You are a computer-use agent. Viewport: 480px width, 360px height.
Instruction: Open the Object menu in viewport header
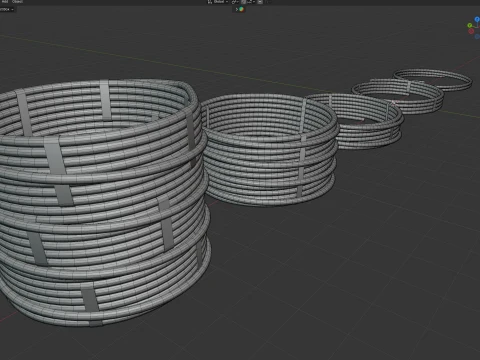pos(17,1)
